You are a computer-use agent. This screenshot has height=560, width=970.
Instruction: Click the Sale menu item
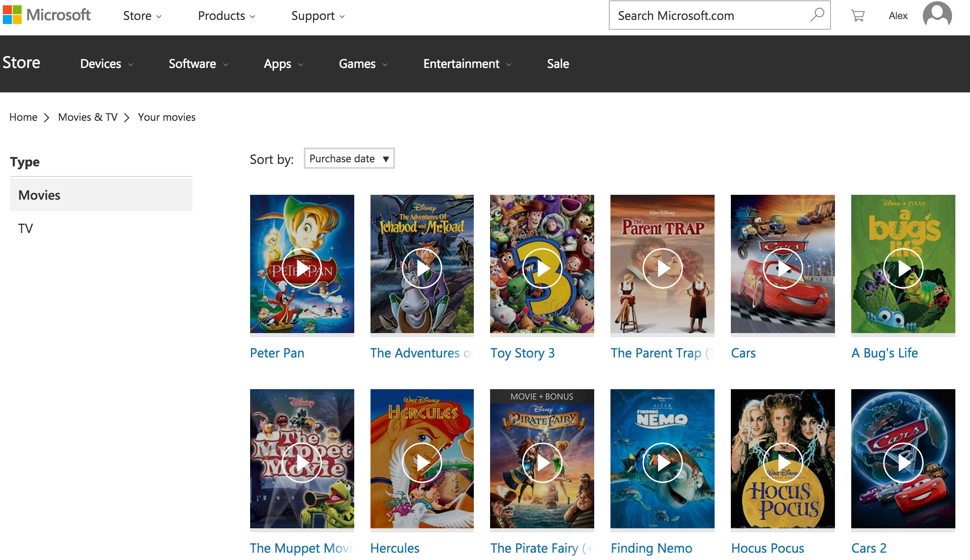(558, 63)
